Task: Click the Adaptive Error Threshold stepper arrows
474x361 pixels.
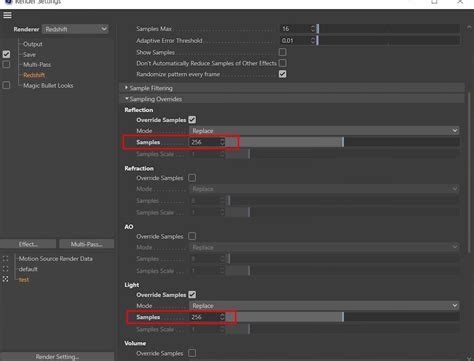Action: coord(313,40)
